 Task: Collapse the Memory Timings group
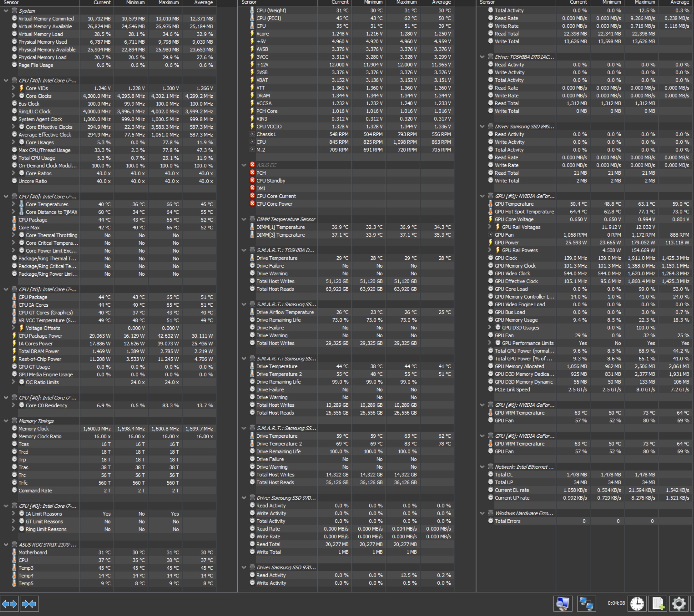pyautogui.click(x=6, y=421)
